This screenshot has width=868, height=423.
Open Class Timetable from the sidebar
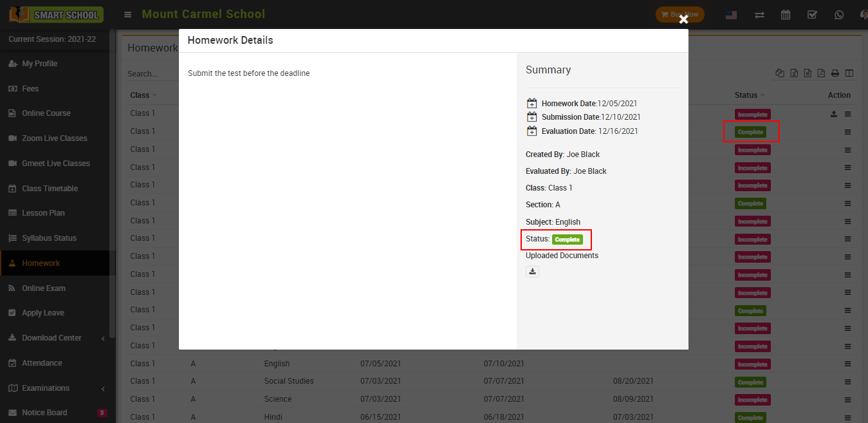(x=50, y=189)
